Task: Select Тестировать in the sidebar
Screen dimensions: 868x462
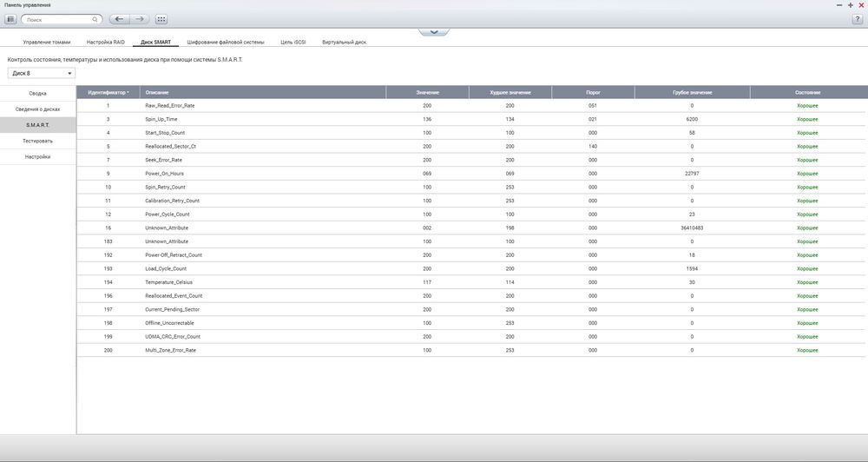Action: click(x=37, y=141)
